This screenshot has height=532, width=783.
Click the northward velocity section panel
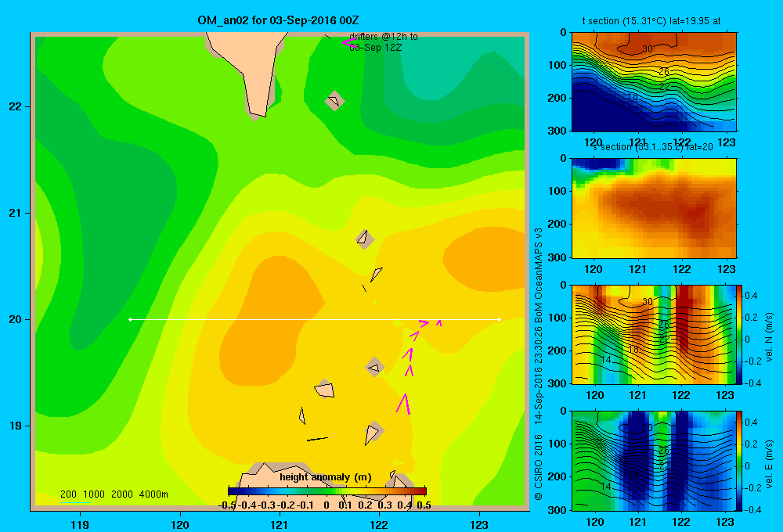pos(654,334)
